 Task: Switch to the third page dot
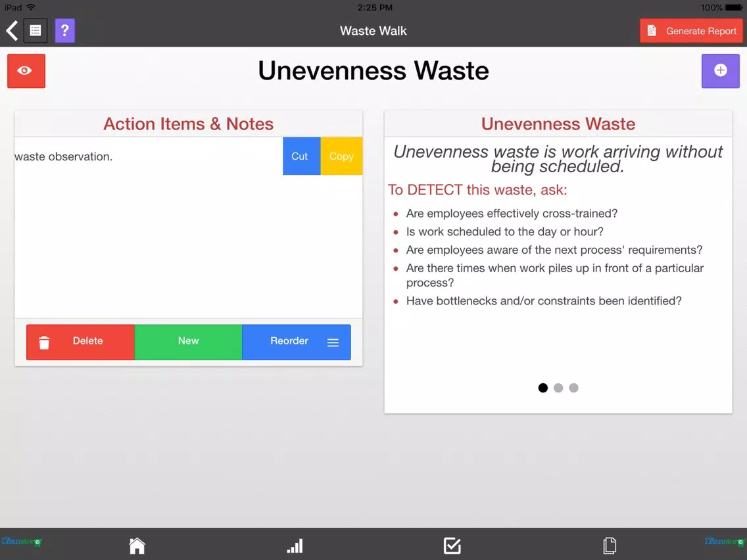(573, 388)
